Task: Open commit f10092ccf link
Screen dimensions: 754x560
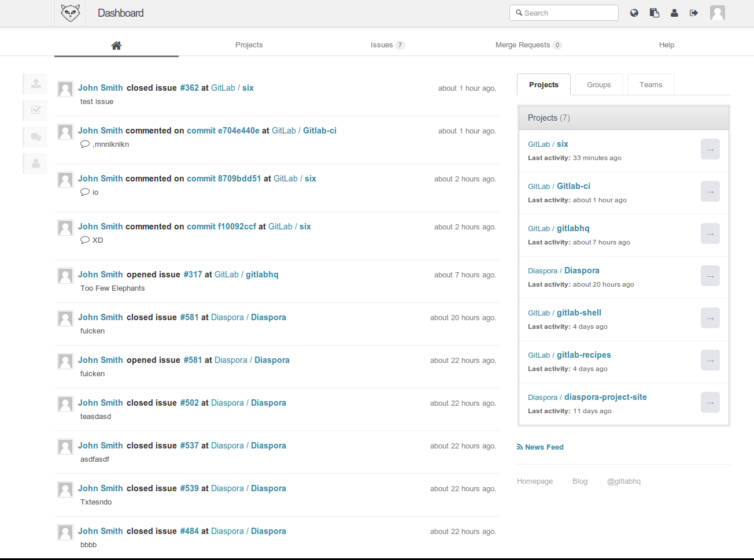Action: pyautogui.click(x=221, y=227)
